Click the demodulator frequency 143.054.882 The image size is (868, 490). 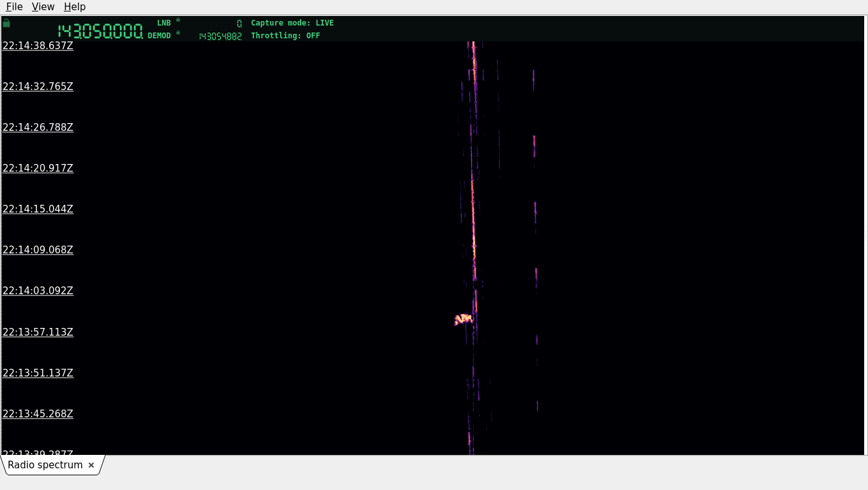click(220, 36)
